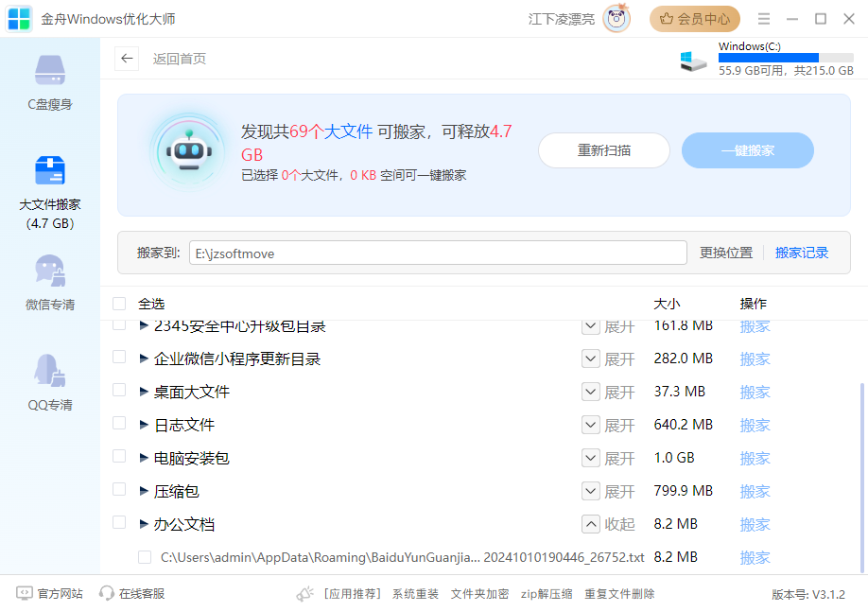
Task: Click 返回首页 link
Action: (180, 59)
